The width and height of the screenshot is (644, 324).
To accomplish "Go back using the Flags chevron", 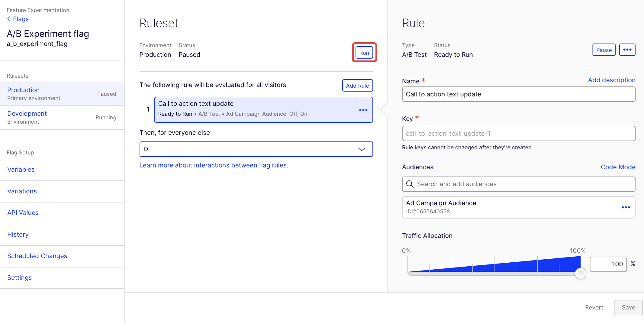I will pos(9,19).
